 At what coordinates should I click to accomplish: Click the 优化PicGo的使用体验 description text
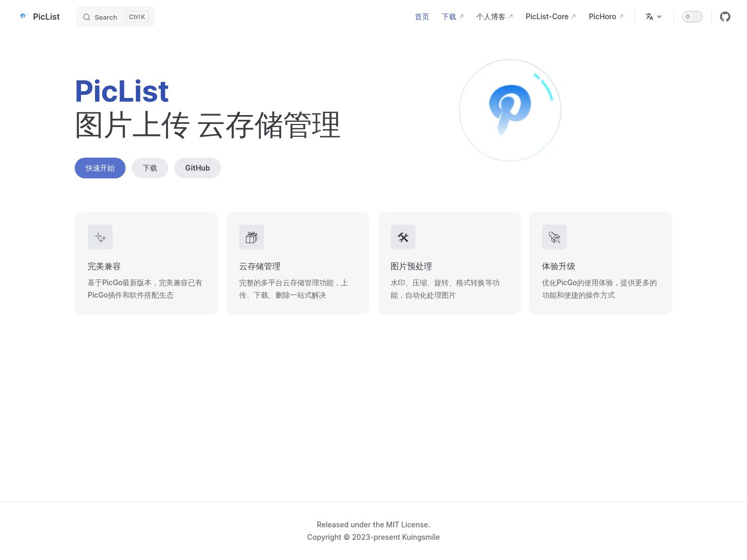pyautogui.click(x=600, y=289)
